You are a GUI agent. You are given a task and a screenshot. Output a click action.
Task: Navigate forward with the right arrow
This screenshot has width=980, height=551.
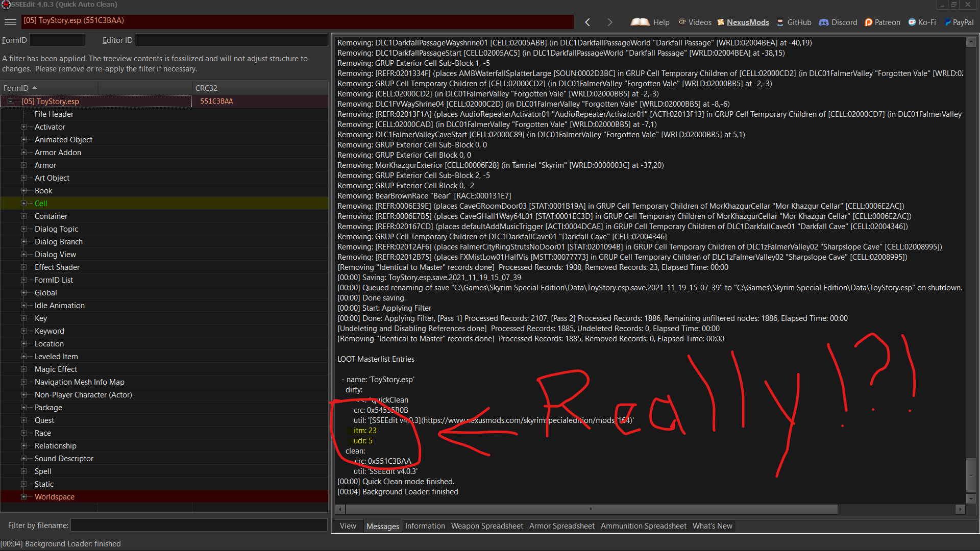tap(610, 22)
